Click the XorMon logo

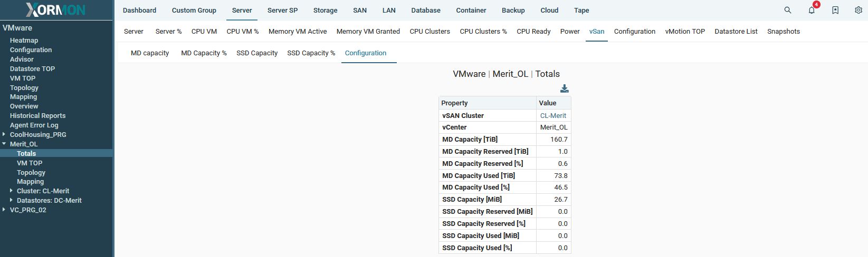pos(55,10)
